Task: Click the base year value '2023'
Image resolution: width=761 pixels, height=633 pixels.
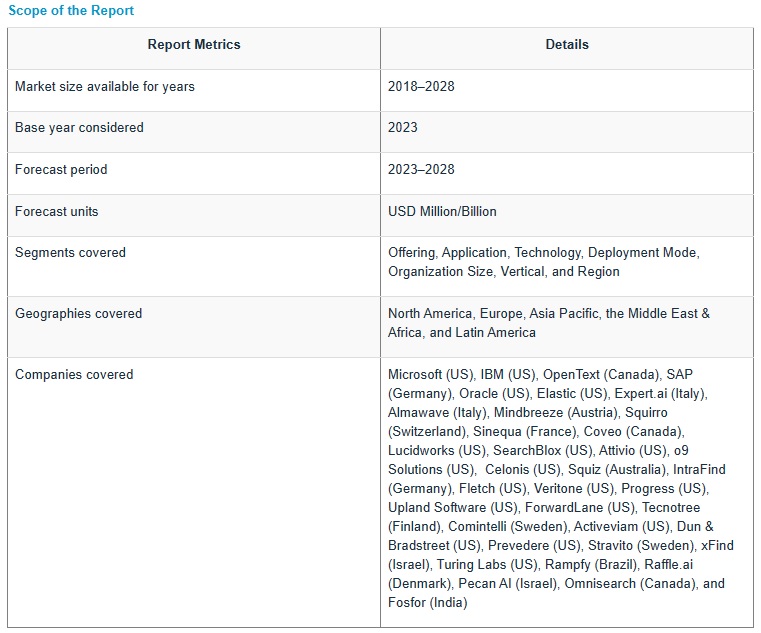Action: (x=403, y=128)
